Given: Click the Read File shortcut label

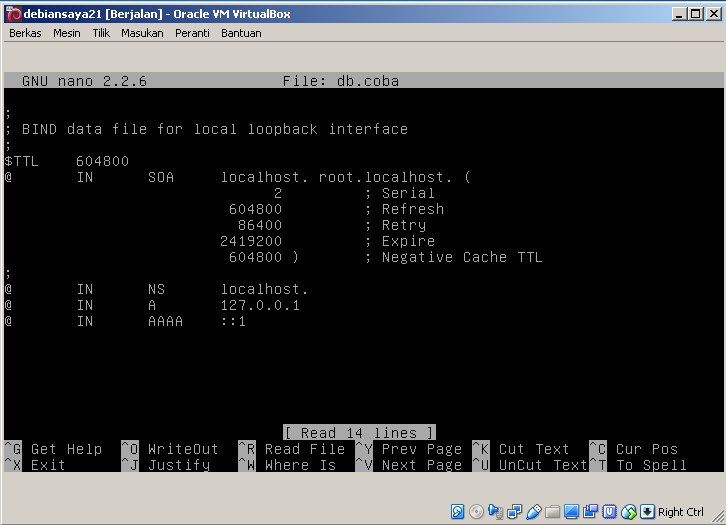Looking at the screenshot, I should pyautogui.click(x=305, y=449).
